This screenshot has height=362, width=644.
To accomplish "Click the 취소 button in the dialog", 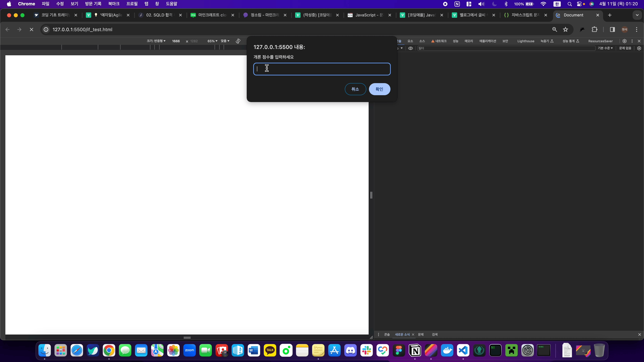I will pyautogui.click(x=355, y=89).
